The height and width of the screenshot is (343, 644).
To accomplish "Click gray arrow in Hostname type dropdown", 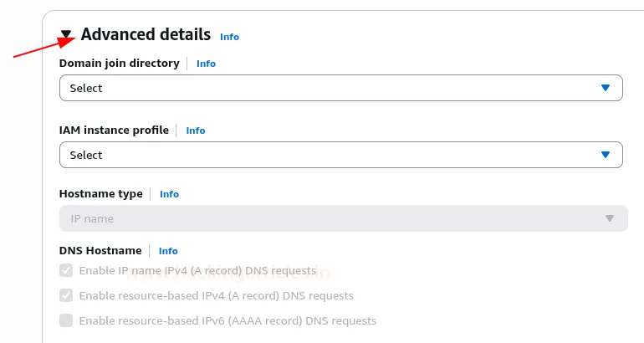I will click(x=610, y=218).
